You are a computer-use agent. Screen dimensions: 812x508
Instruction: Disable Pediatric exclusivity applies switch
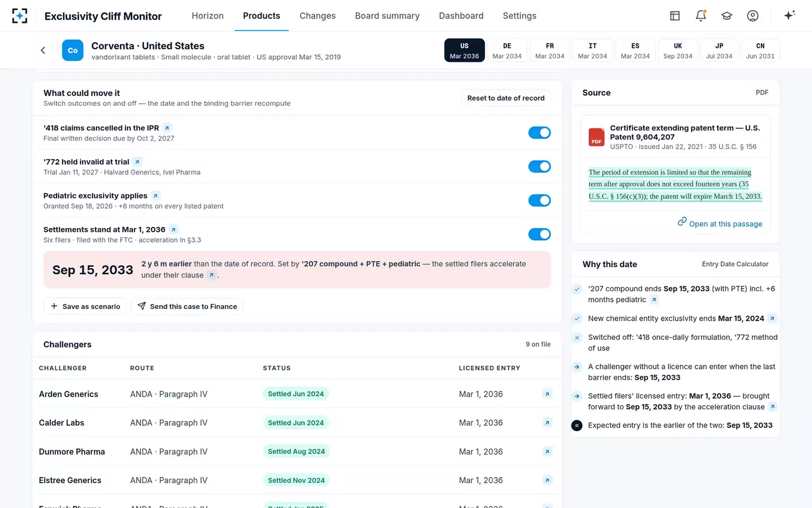[540, 200]
